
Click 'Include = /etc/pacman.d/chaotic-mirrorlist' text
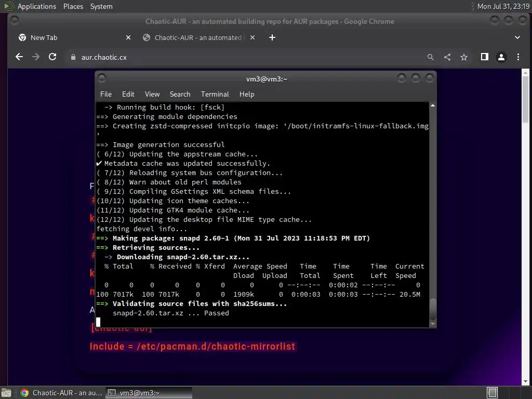point(192,347)
